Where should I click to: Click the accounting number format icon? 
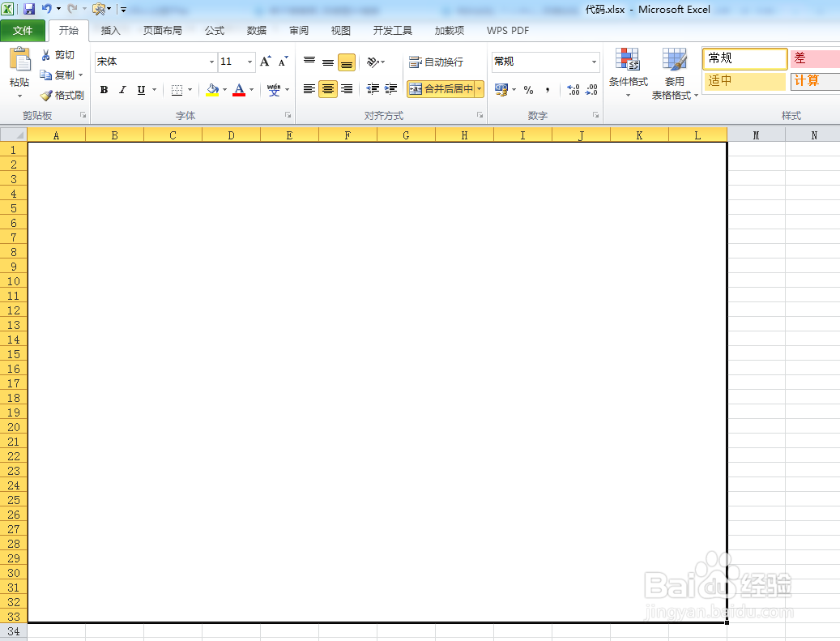501,89
